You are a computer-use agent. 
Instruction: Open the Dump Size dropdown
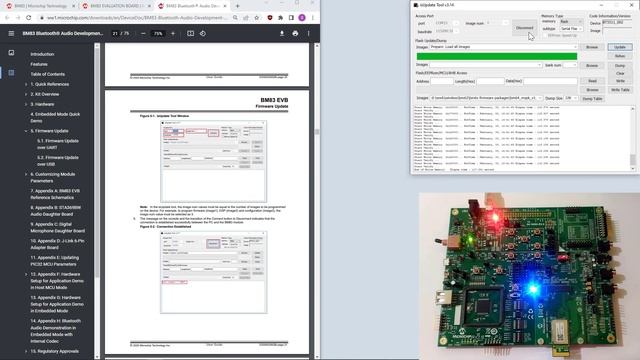tap(571, 98)
